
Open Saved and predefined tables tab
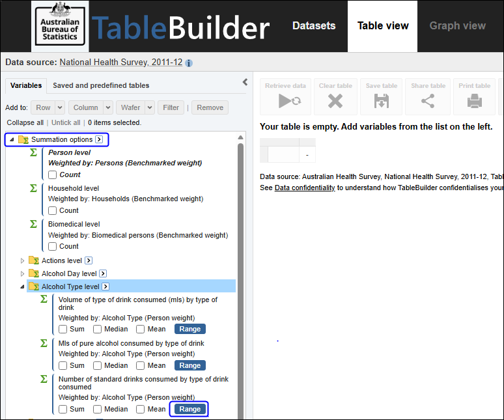(x=101, y=85)
